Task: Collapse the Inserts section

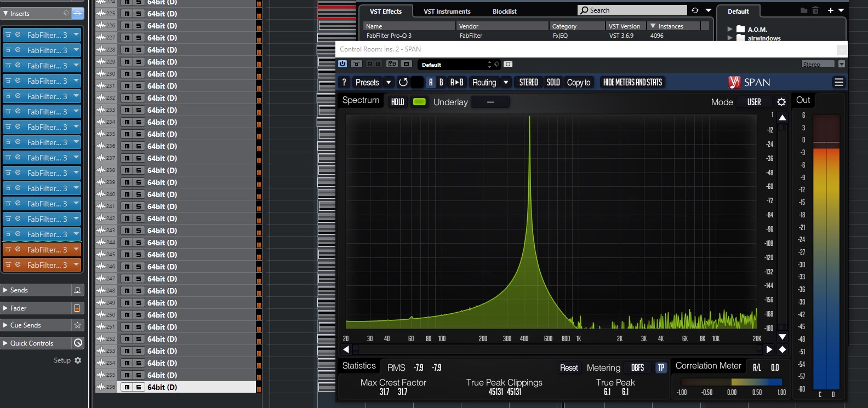Action: pyautogui.click(x=5, y=13)
